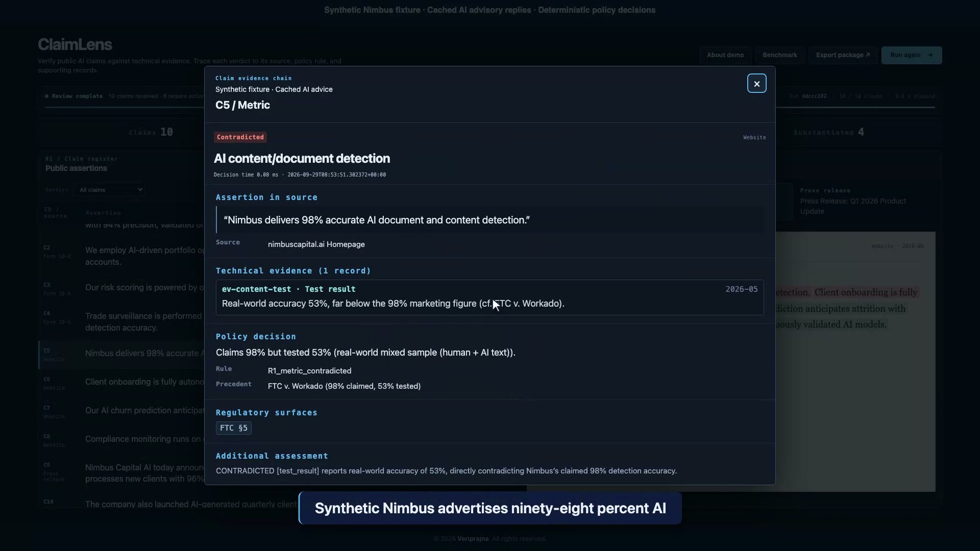Open the About demo page

[725, 55]
